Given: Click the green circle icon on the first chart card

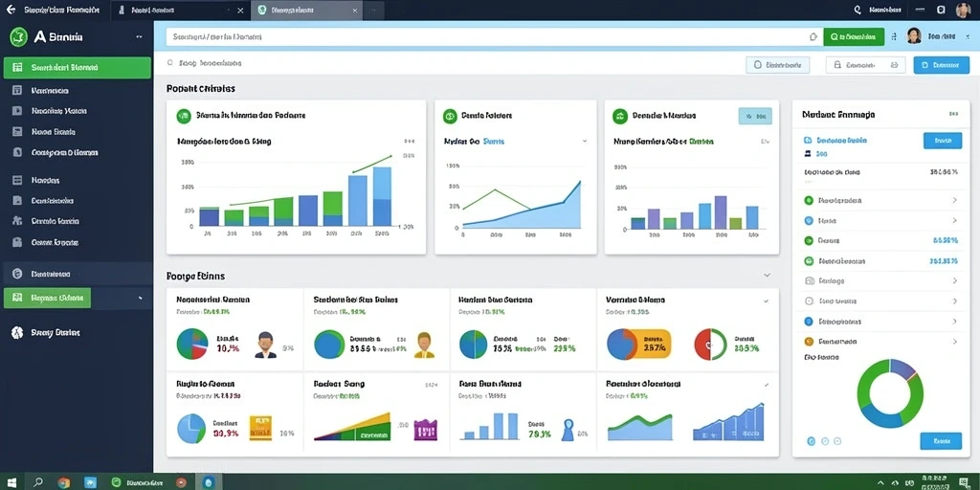Looking at the screenshot, I should pyautogui.click(x=183, y=116).
